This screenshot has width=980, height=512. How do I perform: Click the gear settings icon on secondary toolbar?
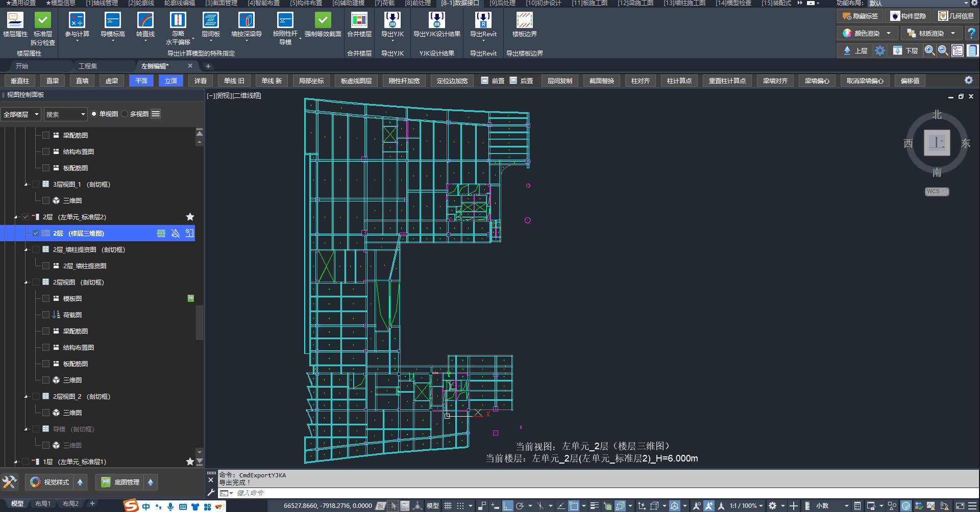click(968, 81)
